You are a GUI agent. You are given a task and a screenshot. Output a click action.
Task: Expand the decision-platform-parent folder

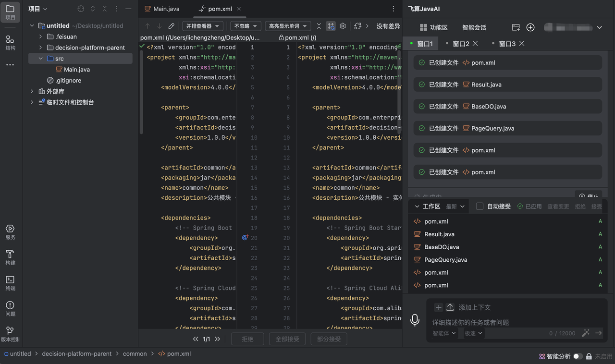(41, 48)
